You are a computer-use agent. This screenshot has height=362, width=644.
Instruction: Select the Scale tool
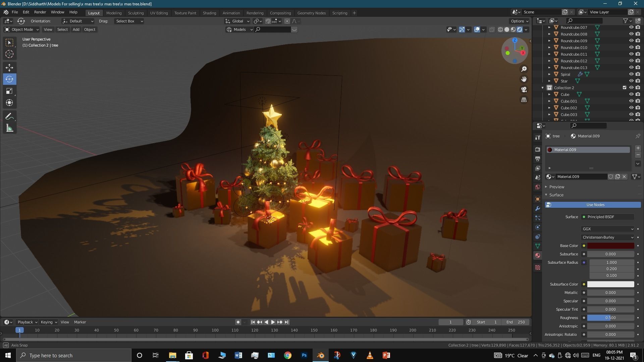[x=9, y=91]
